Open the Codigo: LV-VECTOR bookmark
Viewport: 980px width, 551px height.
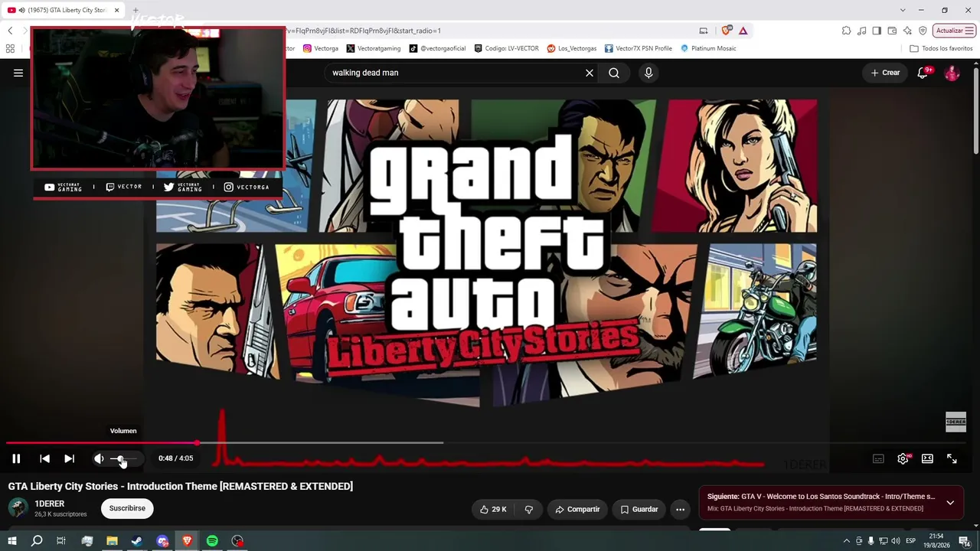(506, 48)
